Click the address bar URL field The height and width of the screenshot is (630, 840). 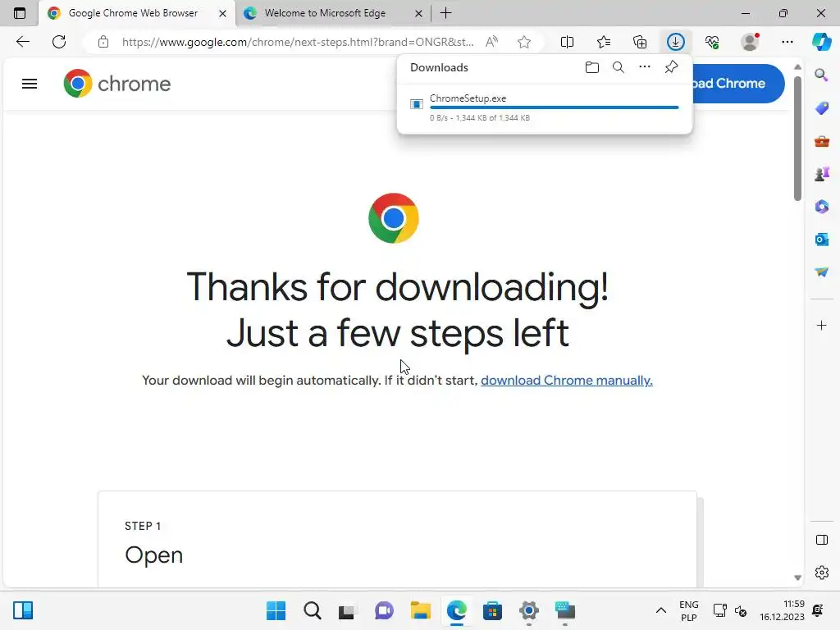[x=298, y=42]
